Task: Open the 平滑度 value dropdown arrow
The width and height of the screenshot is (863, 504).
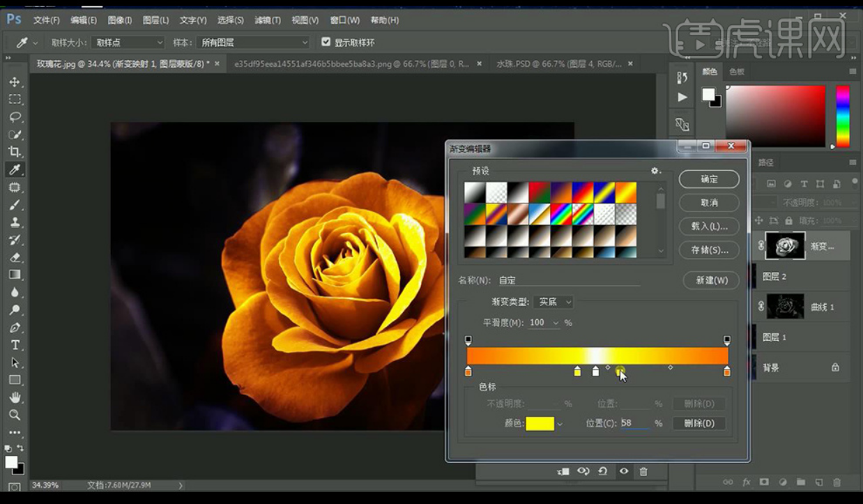Action: point(556,323)
